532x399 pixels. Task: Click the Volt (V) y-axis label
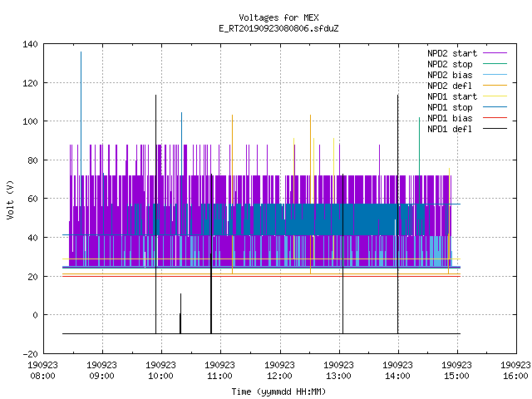(x=10, y=199)
